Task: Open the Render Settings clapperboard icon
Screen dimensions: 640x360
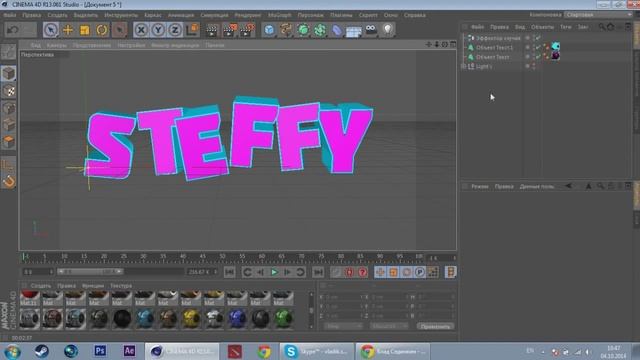Action: (x=247, y=30)
